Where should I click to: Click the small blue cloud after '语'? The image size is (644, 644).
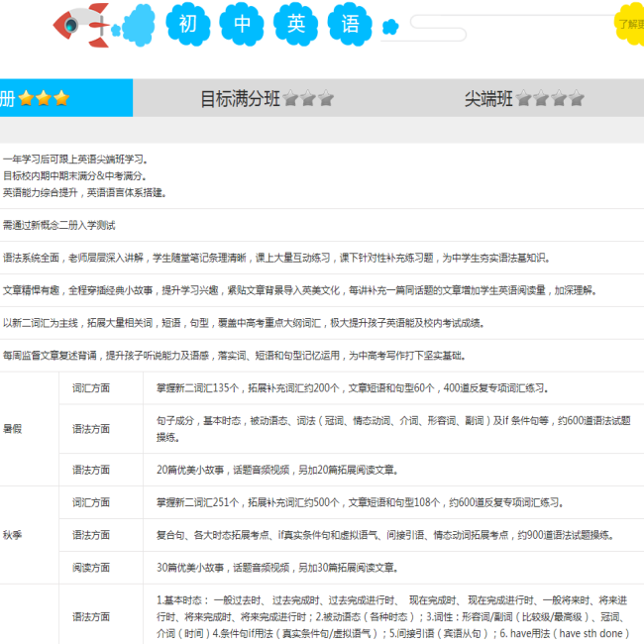pyautogui.click(x=390, y=26)
